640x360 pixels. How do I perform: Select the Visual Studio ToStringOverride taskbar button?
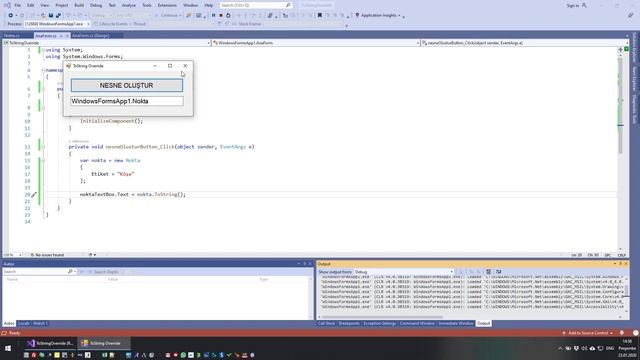click(50, 343)
